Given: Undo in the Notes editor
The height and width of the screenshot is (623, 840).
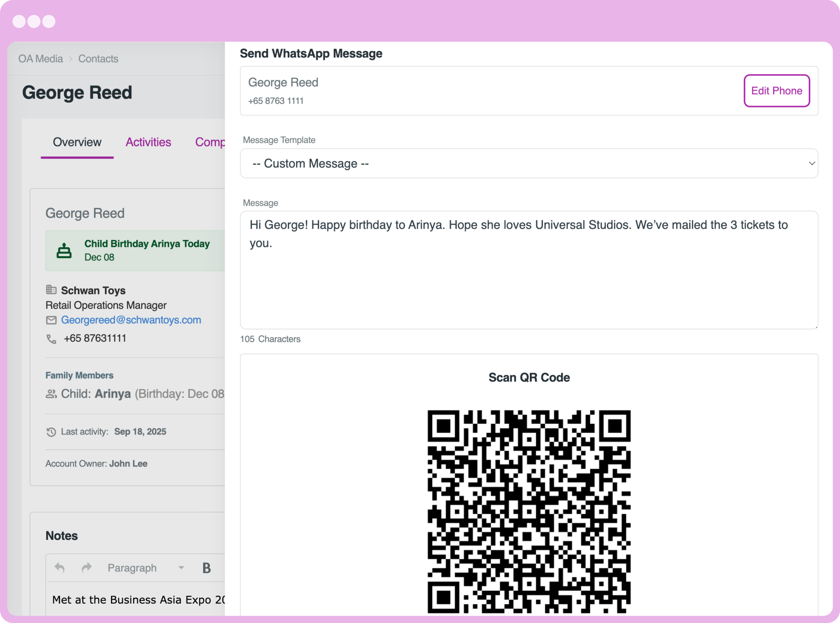Looking at the screenshot, I should [x=60, y=568].
